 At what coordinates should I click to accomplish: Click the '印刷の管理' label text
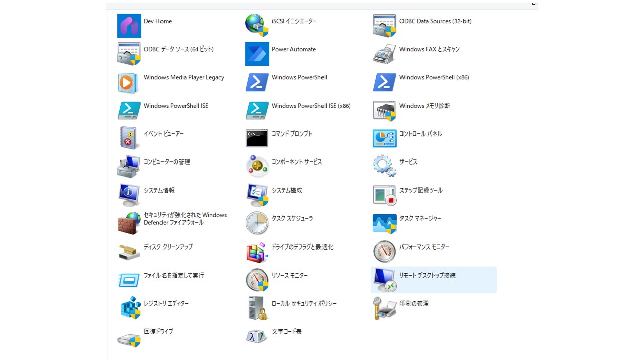(x=414, y=303)
